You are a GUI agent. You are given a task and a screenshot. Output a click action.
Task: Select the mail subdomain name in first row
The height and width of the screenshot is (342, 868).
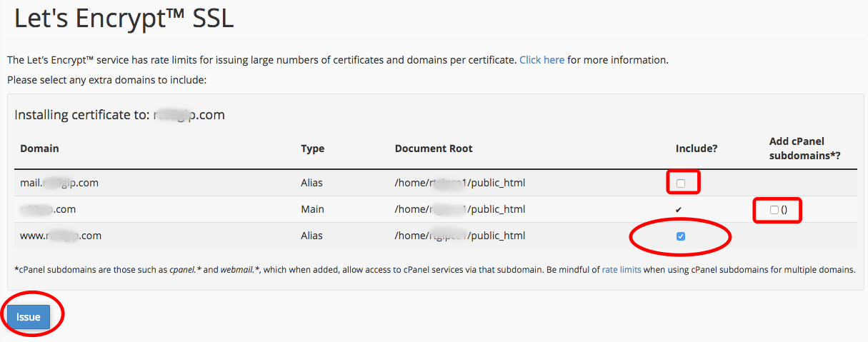click(x=59, y=183)
